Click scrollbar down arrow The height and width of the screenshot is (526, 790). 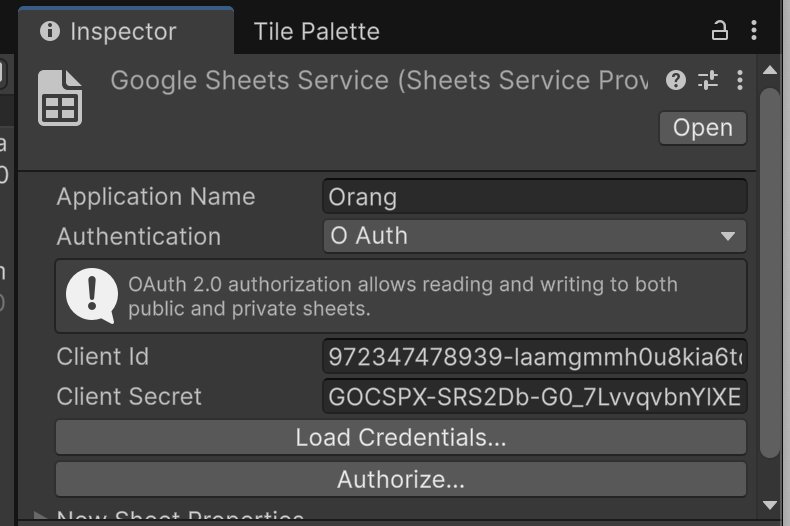pyautogui.click(x=770, y=505)
